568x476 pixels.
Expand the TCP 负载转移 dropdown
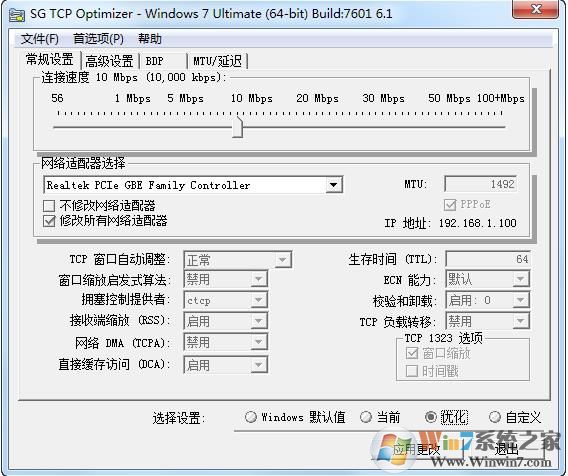pos(521,321)
